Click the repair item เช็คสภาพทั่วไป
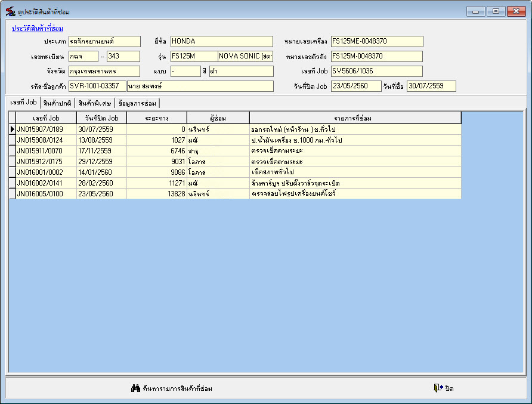Screen dimensions: 532x404 tap(355, 172)
